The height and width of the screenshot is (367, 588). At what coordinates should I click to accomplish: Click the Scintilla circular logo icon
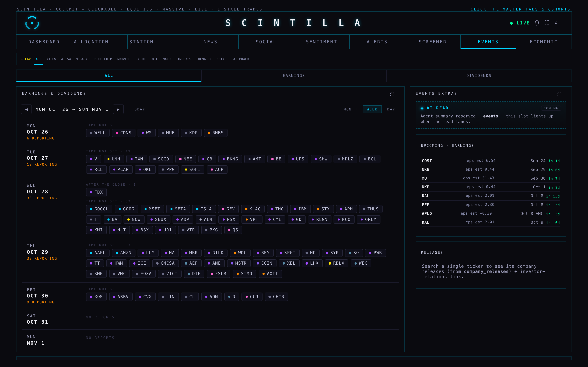pos(32,23)
